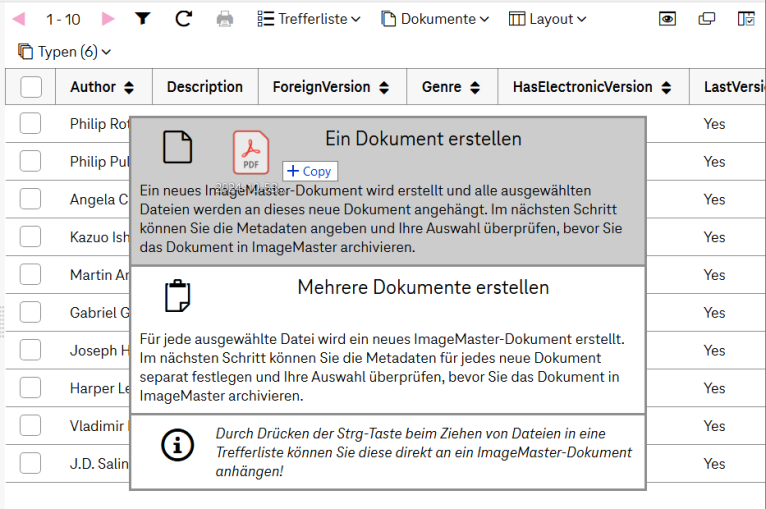Check the Kazuo Ishiguro row checkbox

coord(30,236)
